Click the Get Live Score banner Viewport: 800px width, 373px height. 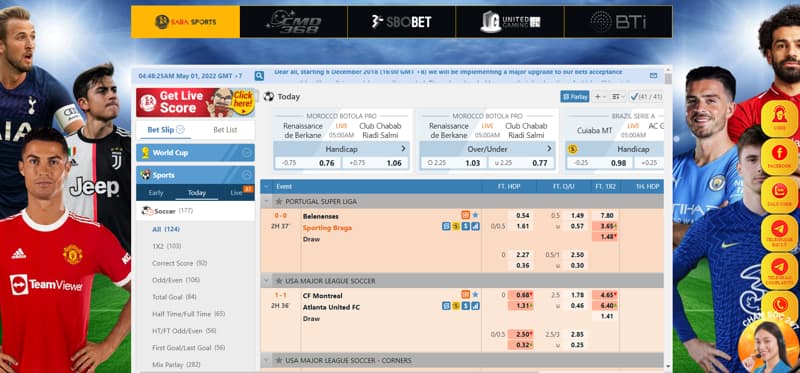pyautogui.click(x=195, y=103)
